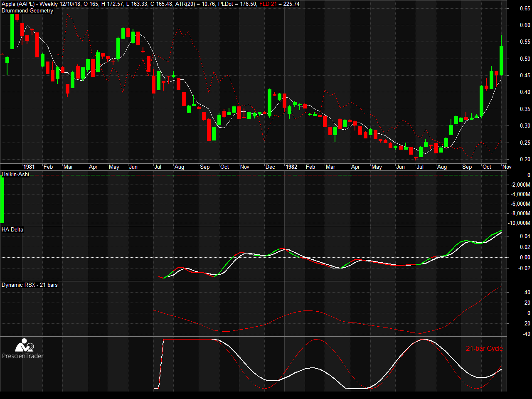Click the '1981' year label on time axis
Viewport: 532px width, 399px height.
coord(29,167)
